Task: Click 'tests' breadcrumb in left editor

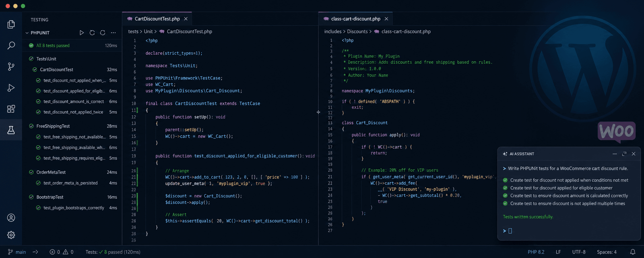Action: (x=133, y=31)
